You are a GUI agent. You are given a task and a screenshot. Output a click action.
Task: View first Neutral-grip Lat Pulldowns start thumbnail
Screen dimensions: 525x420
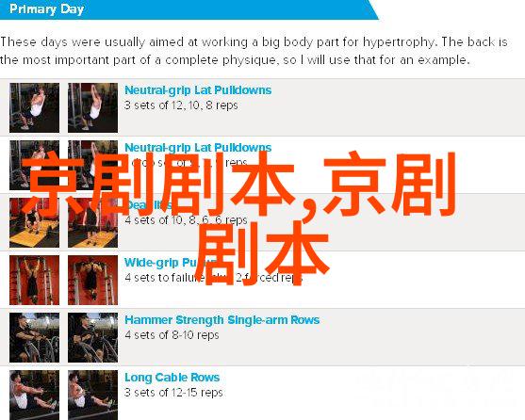(35, 107)
